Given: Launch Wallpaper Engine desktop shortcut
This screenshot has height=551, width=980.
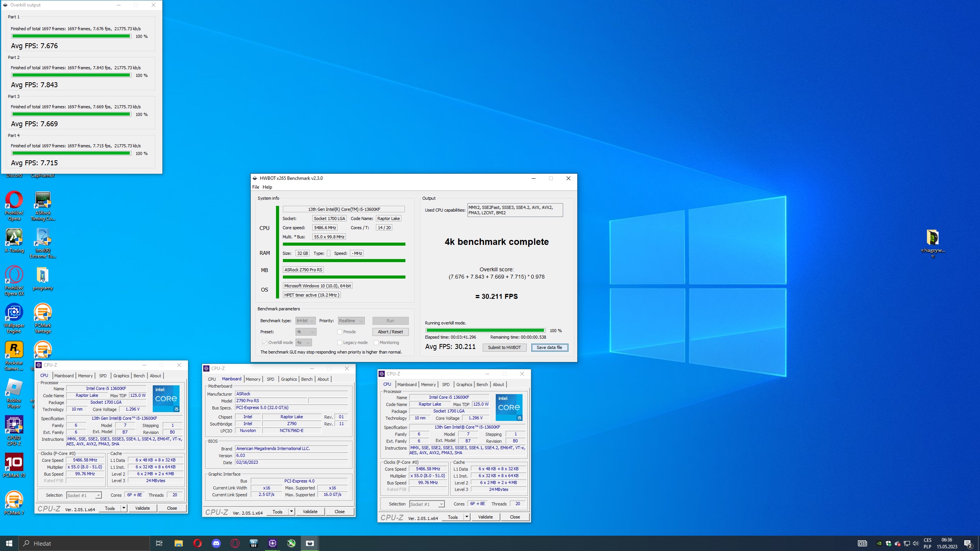Looking at the screenshot, I should coord(14,318).
